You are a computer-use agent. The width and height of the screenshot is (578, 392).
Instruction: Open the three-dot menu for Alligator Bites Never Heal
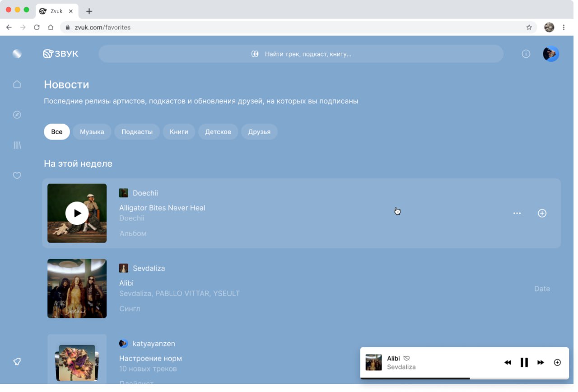[517, 213]
